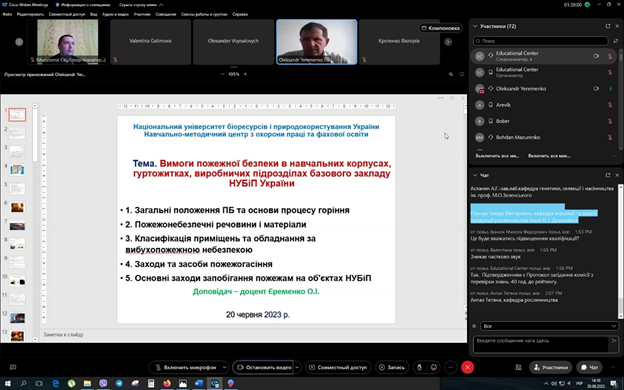Open the Участник menu
Screen dimensions: 624x390
(142, 14)
